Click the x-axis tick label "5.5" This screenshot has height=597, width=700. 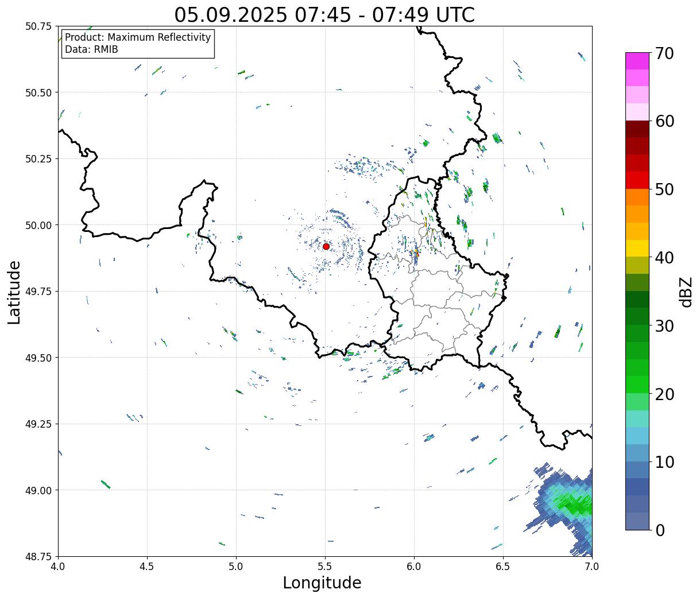[x=325, y=566]
